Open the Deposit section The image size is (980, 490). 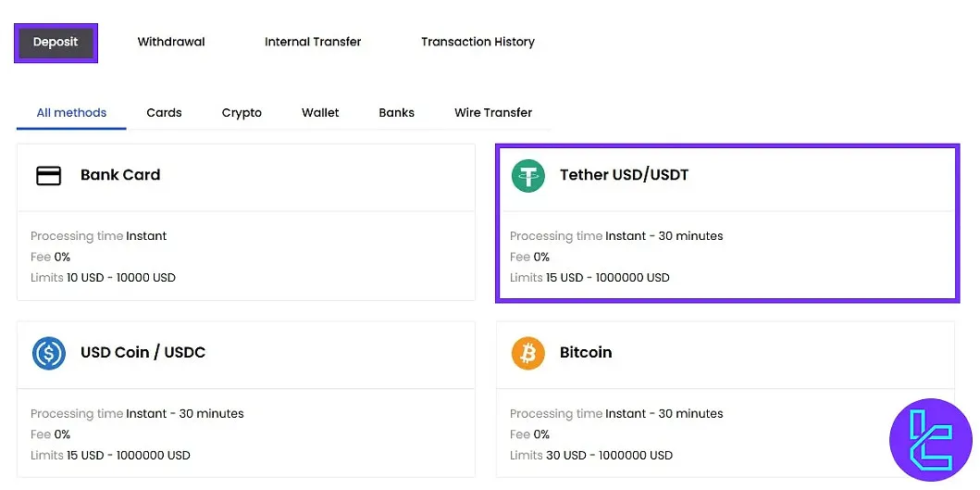tap(56, 42)
